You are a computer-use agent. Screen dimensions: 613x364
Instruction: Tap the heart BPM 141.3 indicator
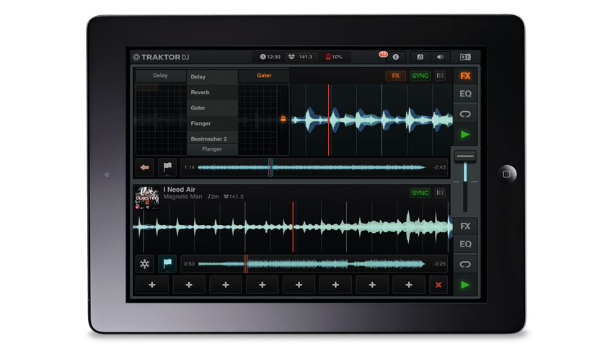point(301,57)
